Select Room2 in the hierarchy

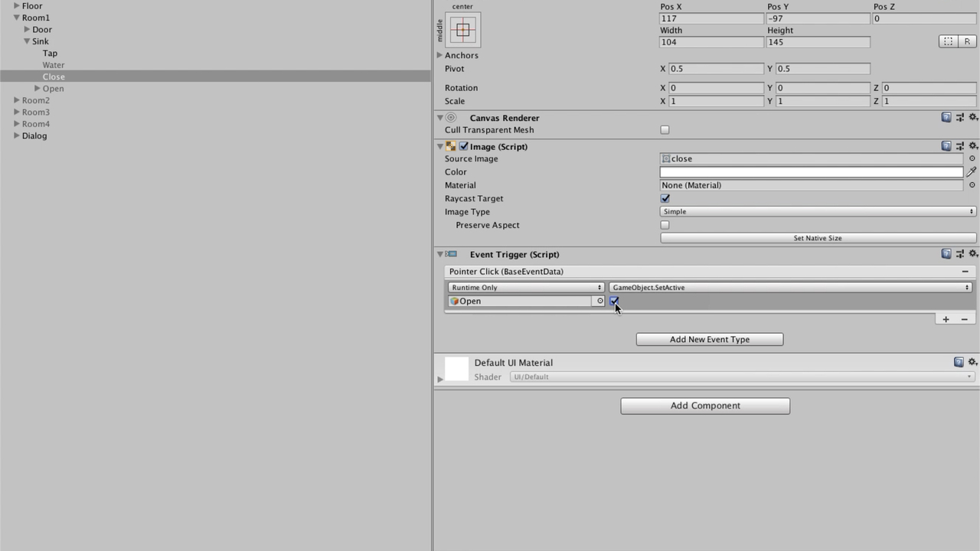point(35,100)
